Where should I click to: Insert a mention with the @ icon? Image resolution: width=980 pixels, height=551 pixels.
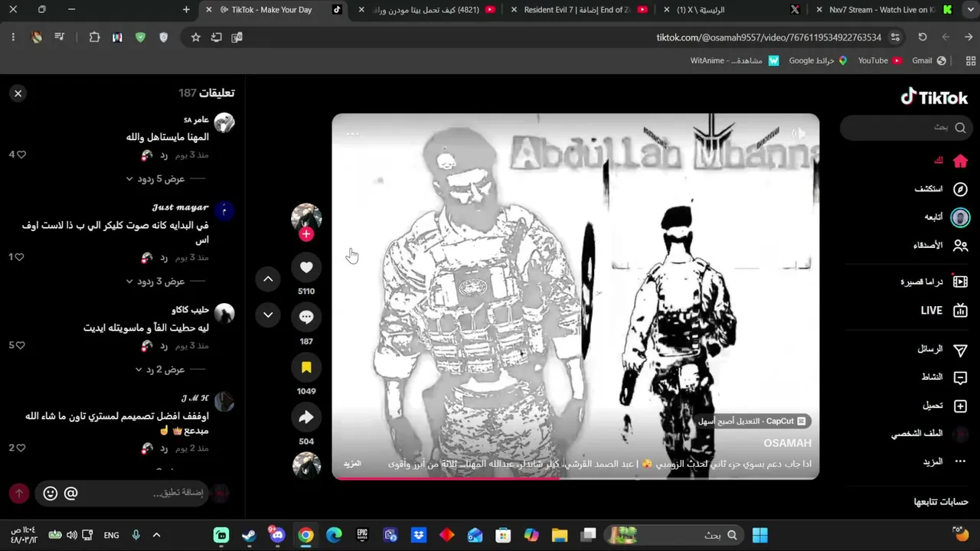pyautogui.click(x=70, y=494)
